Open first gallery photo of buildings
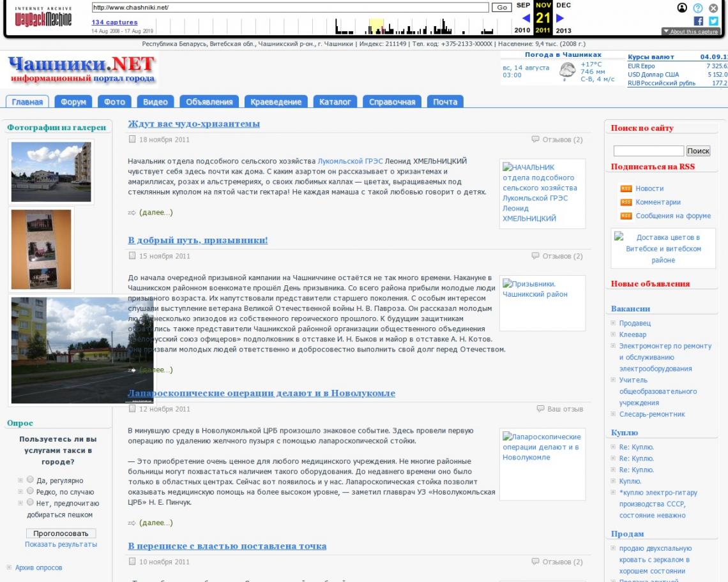 (x=51, y=172)
